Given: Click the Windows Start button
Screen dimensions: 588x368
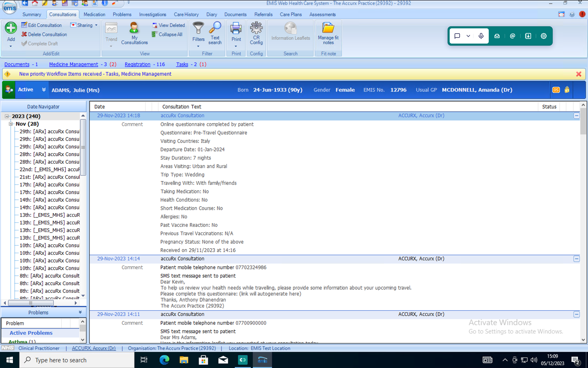Looking at the screenshot, I should [x=10, y=360].
